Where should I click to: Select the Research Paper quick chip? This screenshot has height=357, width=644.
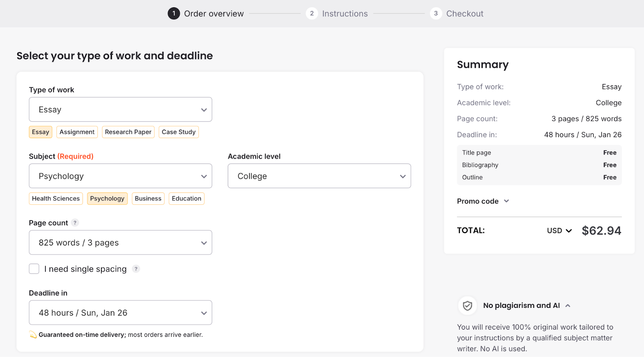128,132
